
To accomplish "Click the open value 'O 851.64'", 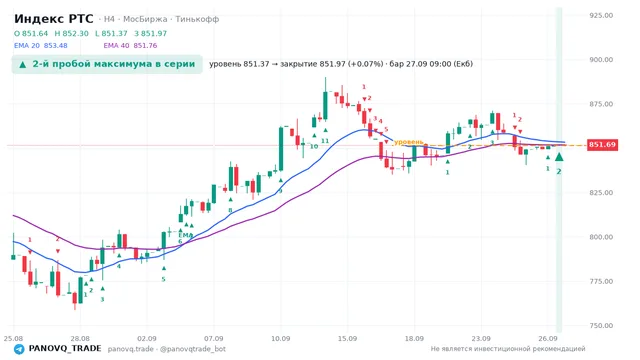I will (x=31, y=33).
